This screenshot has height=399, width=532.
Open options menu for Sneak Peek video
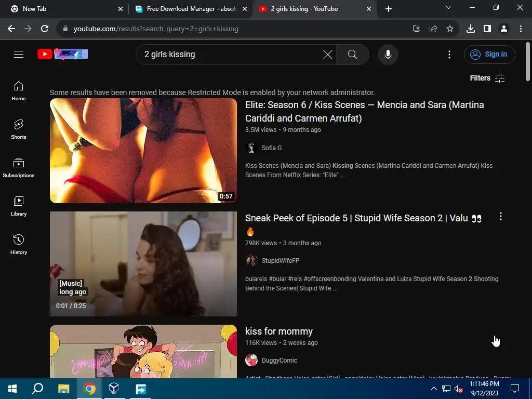coord(500,217)
